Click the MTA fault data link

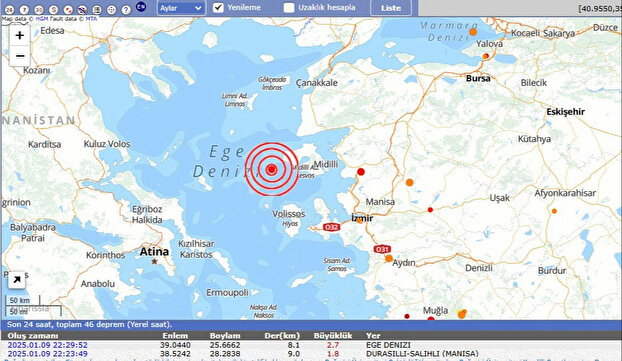[x=91, y=19]
